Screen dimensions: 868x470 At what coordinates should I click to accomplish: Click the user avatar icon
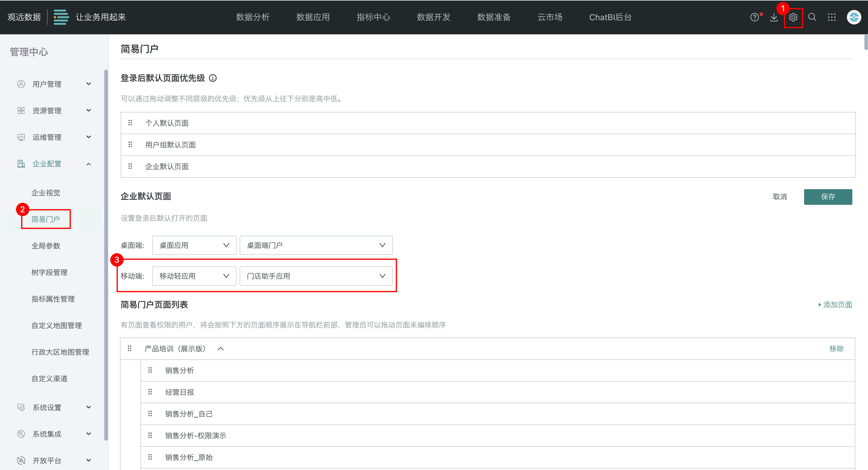[854, 17]
